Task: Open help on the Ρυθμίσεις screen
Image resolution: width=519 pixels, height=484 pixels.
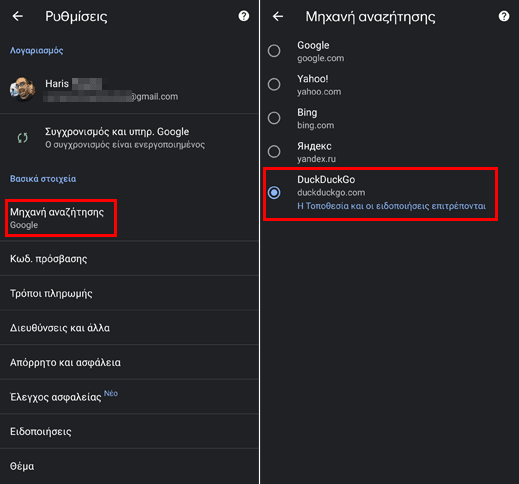Action: tap(244, 16)
